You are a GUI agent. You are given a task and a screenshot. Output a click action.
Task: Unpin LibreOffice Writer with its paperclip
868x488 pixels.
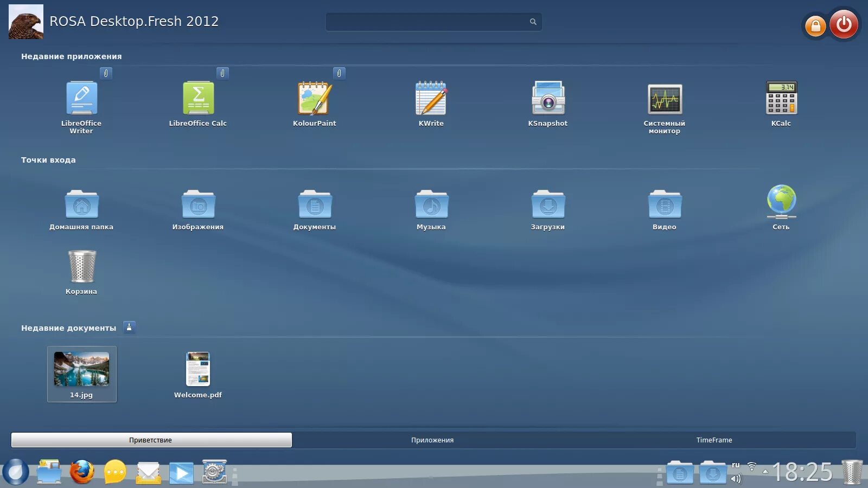106,73
